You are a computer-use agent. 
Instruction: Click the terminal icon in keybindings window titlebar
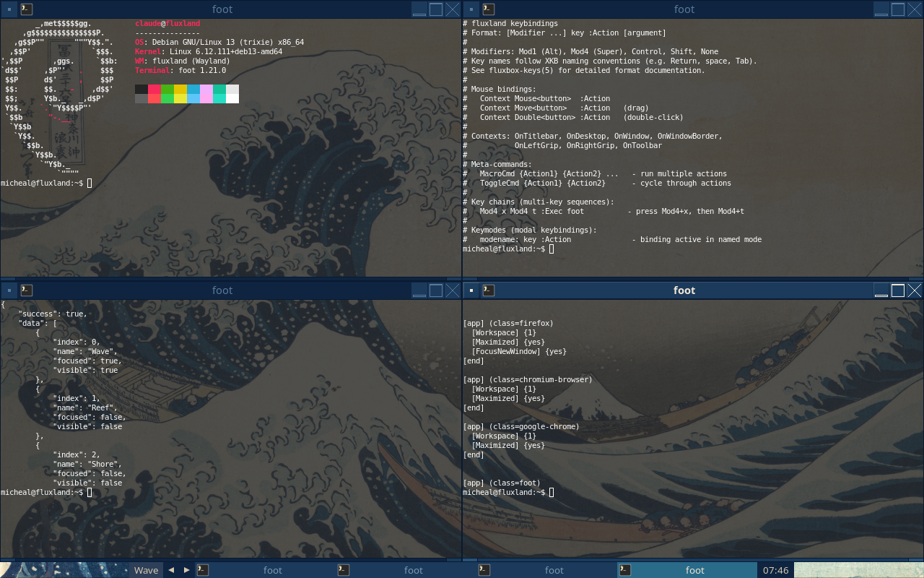(x=489, y=9)
